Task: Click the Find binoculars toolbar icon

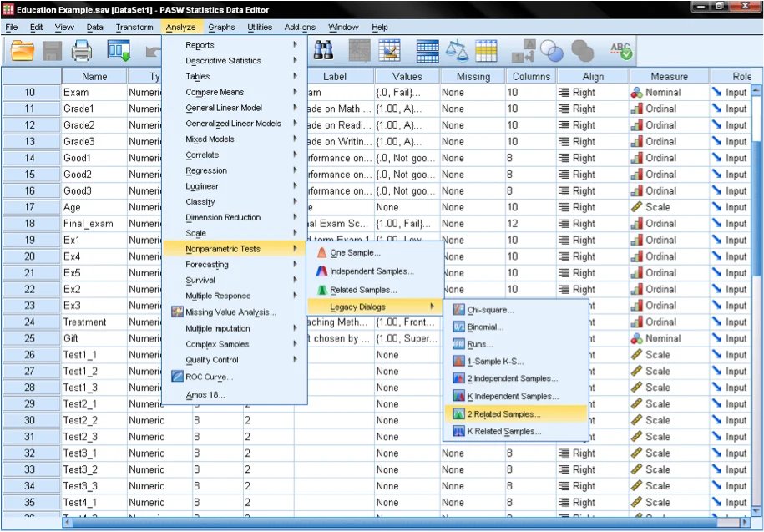Action: click(323, 50)
